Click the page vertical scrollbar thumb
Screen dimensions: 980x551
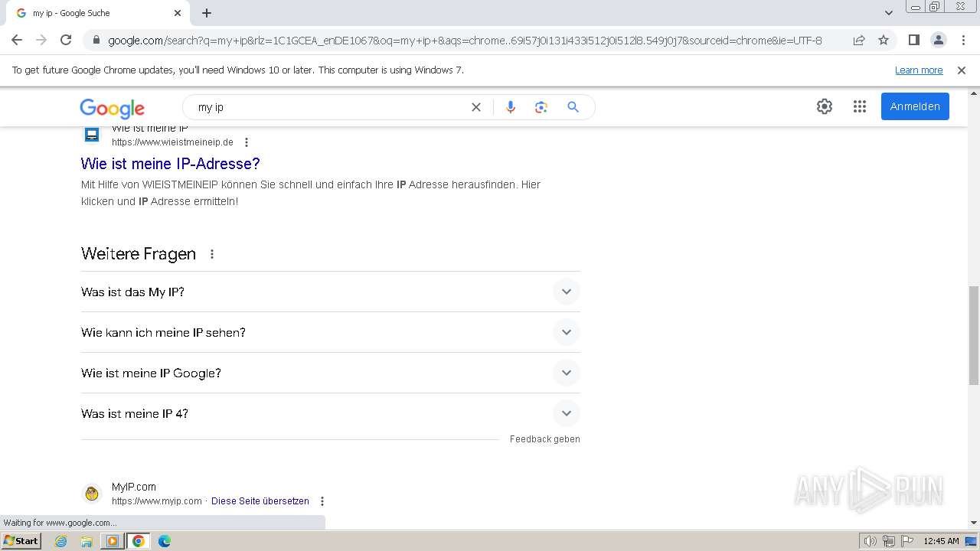pyautogui.click(x=973, y=335)
